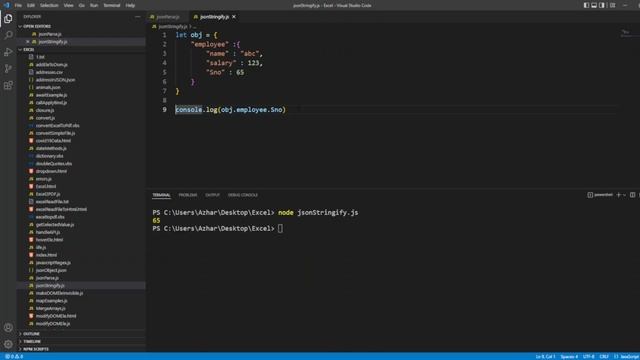This screenshot has width=640, height=360.
Task: Click Spaces: 4 indentation in status bar
Action: pyautogui.click(x=569, y=356)
